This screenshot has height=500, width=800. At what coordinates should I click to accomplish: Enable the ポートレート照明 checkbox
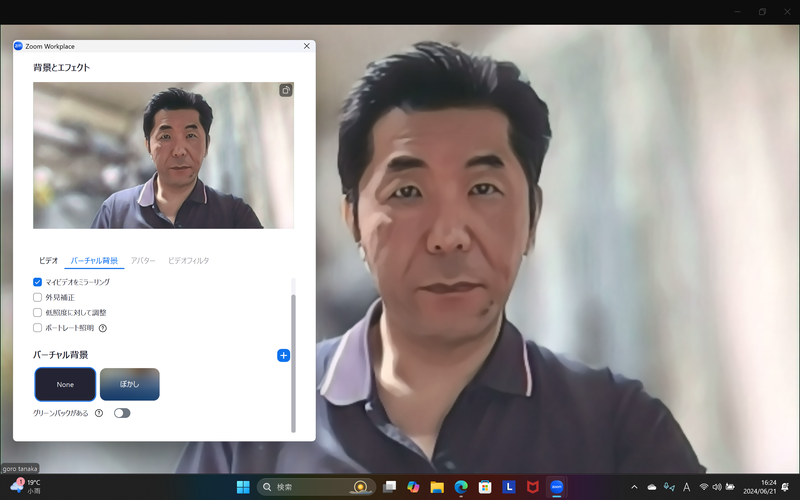[37, 328]
